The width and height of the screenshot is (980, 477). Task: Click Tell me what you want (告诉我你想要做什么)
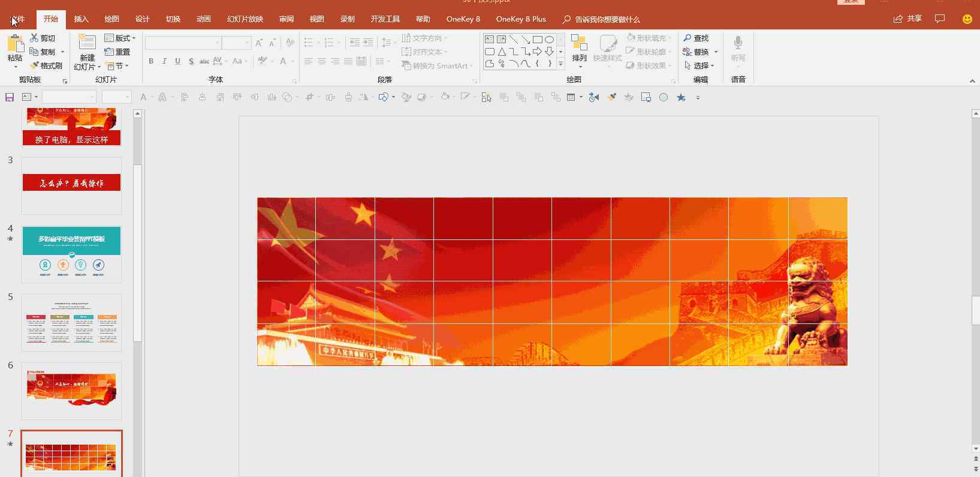point(601,19)
